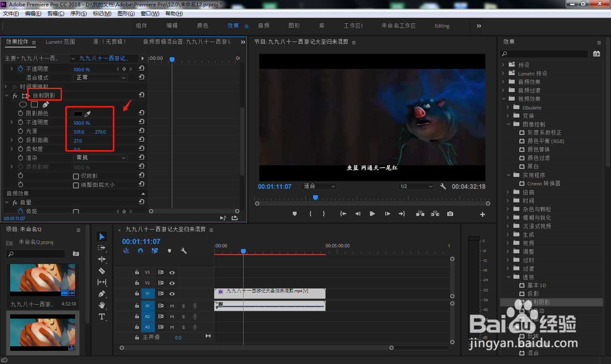Viewport: 611px width, 364px height.
Task: Toggle animation stopwatch for 阴影颜色
Action: click(20, 113)
